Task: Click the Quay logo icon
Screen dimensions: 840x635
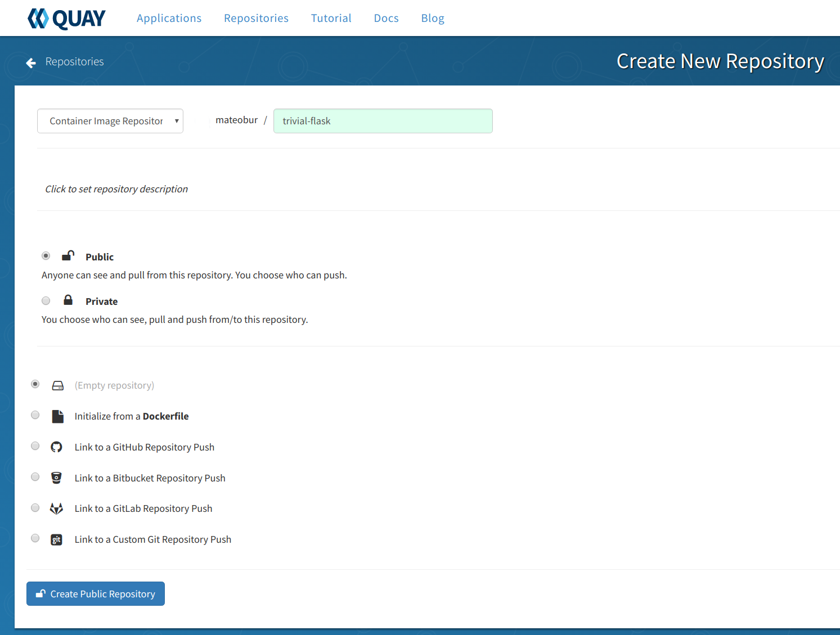Action: (x=38, y=19)
